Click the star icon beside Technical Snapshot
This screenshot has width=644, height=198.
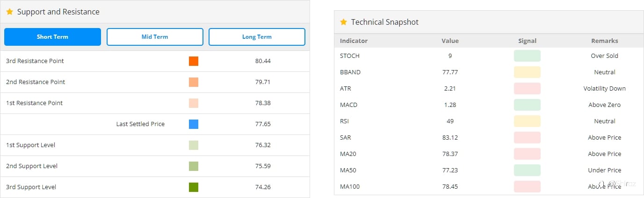343,22
